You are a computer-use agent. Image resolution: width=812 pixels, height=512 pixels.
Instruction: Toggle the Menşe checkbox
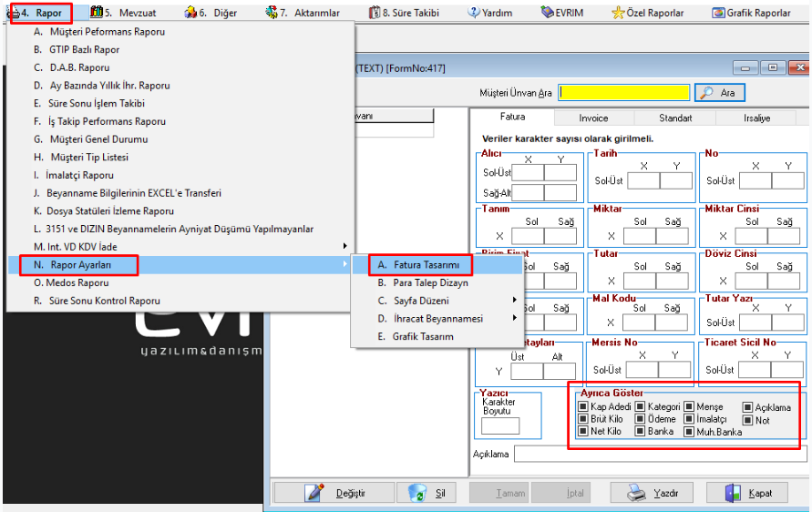point(689,406)
